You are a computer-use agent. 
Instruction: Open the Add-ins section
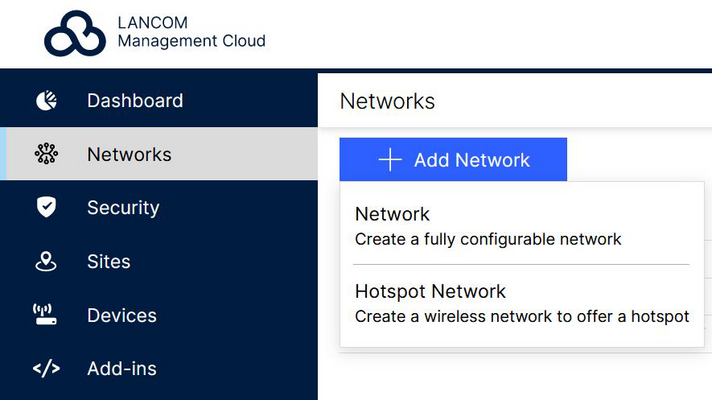click(x=122, y=369)
